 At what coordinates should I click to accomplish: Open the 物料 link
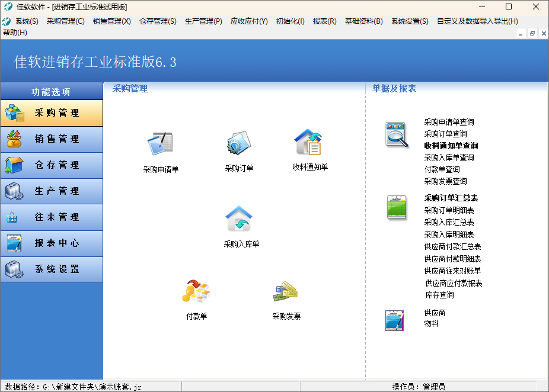click(431, 323)
